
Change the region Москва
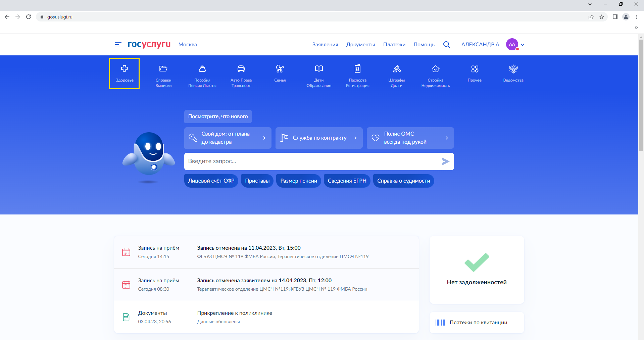click(x=188, y=45)
